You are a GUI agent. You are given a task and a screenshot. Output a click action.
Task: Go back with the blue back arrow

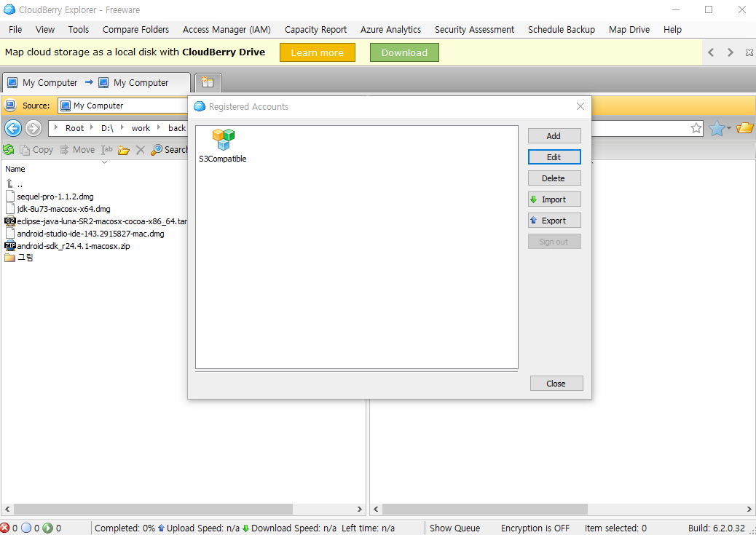pyautogui.click(x=13, y=127)
